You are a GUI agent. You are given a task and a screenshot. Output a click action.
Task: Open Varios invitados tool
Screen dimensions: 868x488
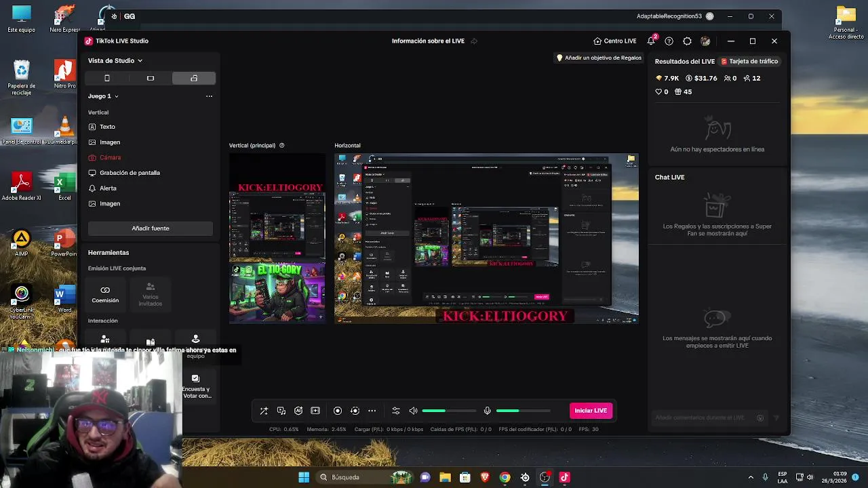click(151, 294)
